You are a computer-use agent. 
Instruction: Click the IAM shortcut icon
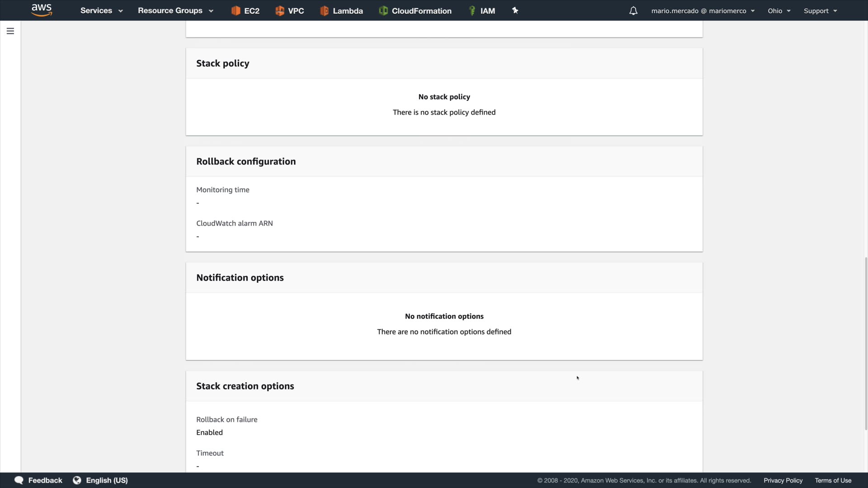[472, 11]
